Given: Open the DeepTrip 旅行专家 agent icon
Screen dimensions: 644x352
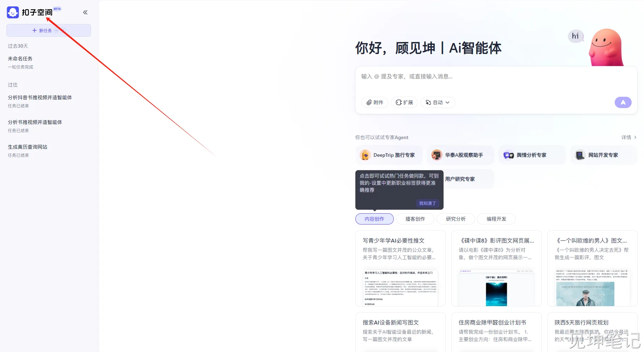Looking at the screenshot, I should tap(365, 155).
